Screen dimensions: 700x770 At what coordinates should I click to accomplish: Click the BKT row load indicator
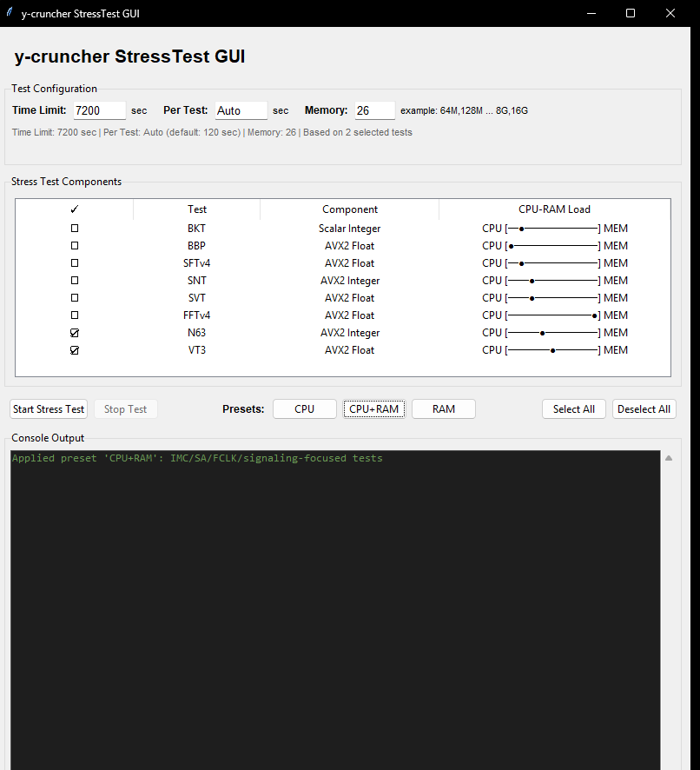[555, 229]
